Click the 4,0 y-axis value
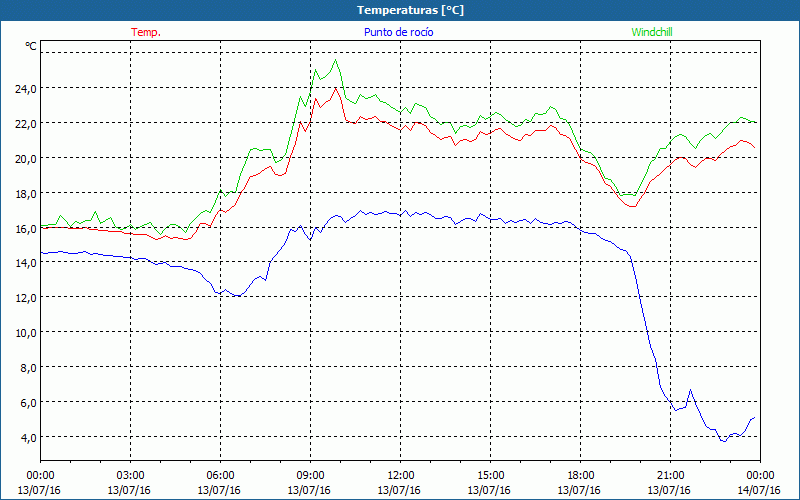This screenshot has height=500, width=800. point(28,438)
